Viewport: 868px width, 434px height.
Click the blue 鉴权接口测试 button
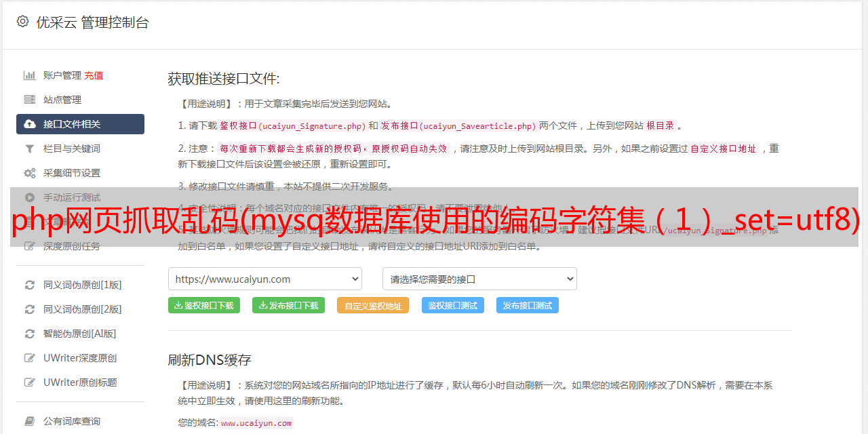pos(453,305)
